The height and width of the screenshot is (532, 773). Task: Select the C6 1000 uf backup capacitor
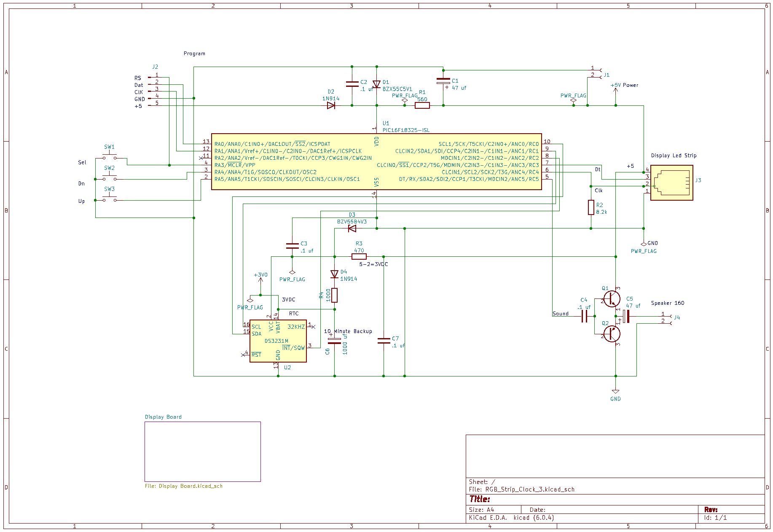[x=335, y=341]
